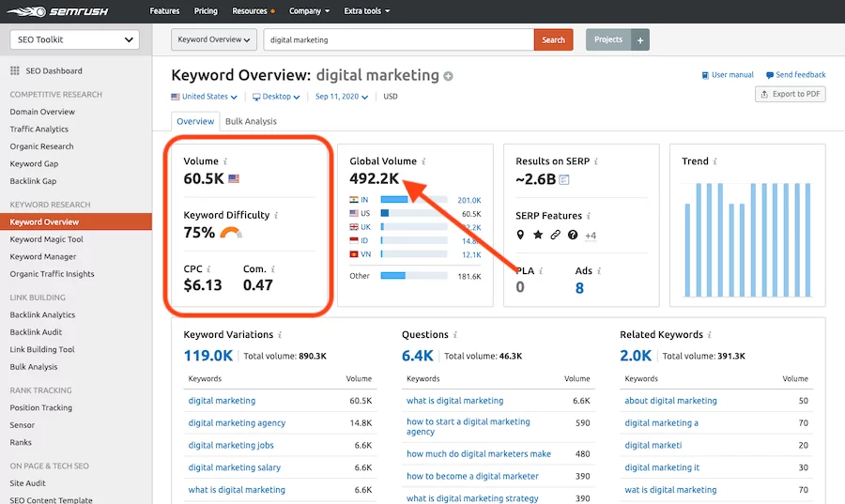Image resolution: width=845 pixels, height=504 pixels.
Task: Click the User manual book icon
Action: [x=705, y=75]
